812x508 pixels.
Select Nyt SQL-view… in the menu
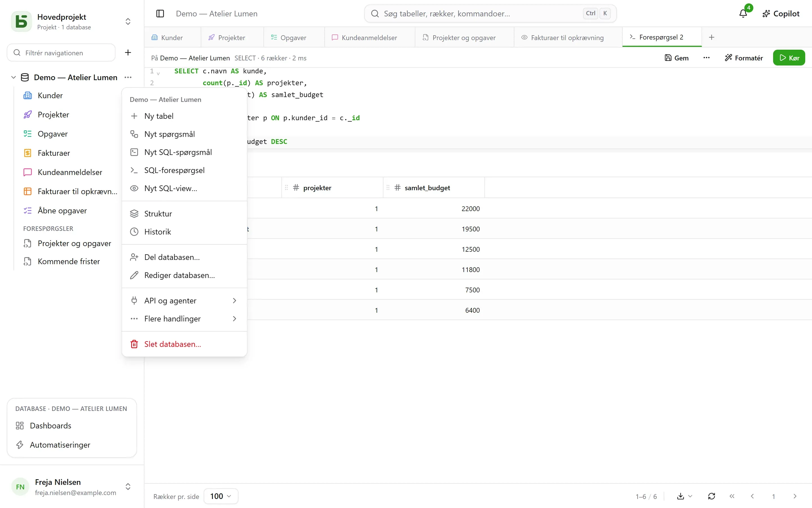coord(184,188)
